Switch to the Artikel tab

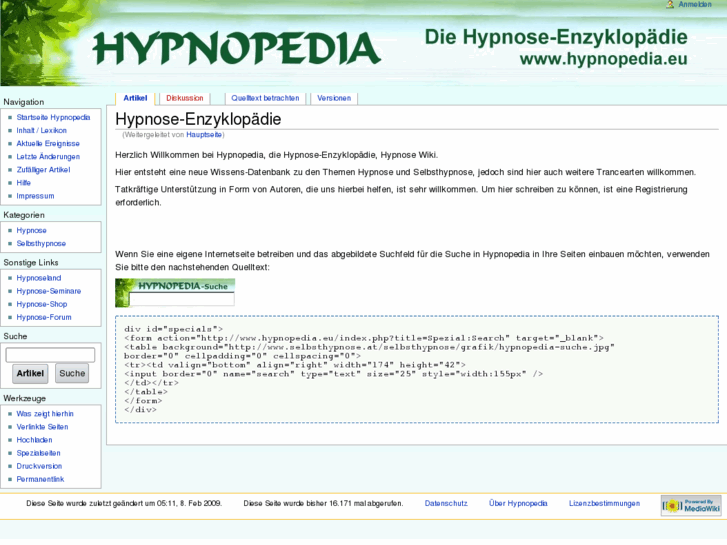click(135, 98)
